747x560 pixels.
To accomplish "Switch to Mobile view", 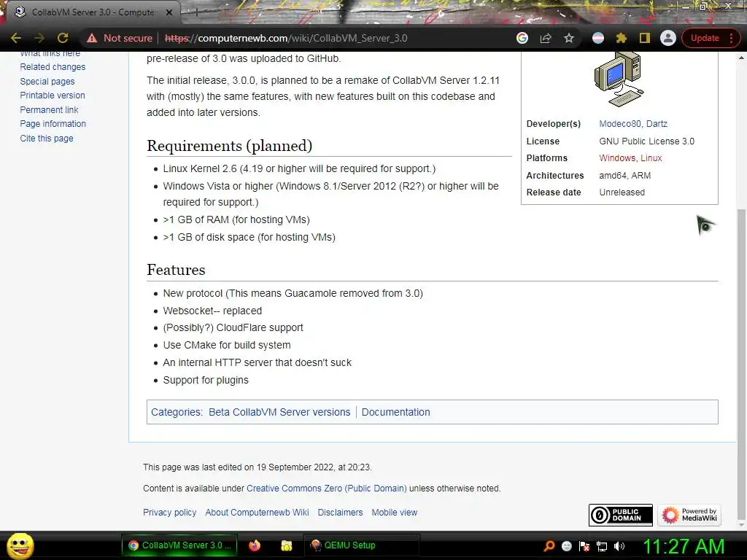I will (x=395, y=513).
